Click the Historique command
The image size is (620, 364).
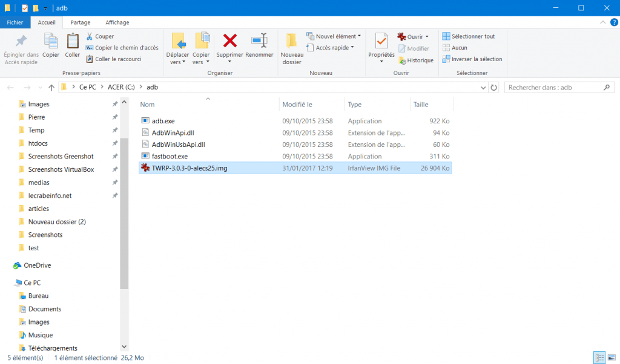tap(416, 60)
